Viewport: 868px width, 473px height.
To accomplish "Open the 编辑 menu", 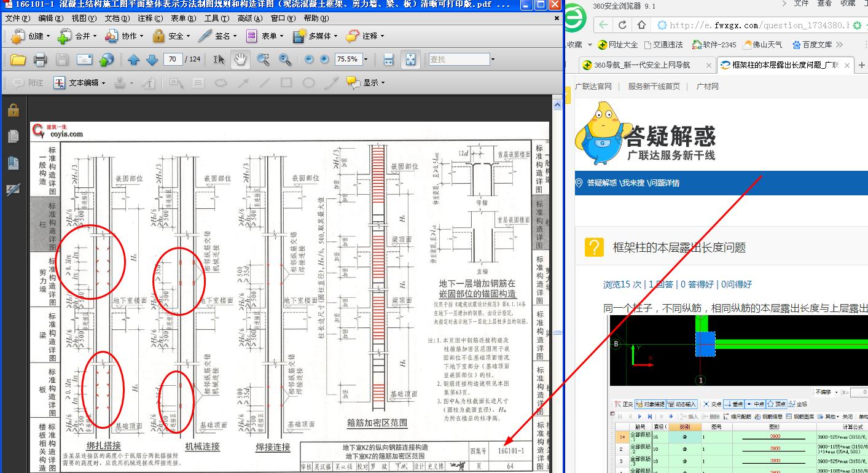I will pyautogui.click(x=51, y=18).
